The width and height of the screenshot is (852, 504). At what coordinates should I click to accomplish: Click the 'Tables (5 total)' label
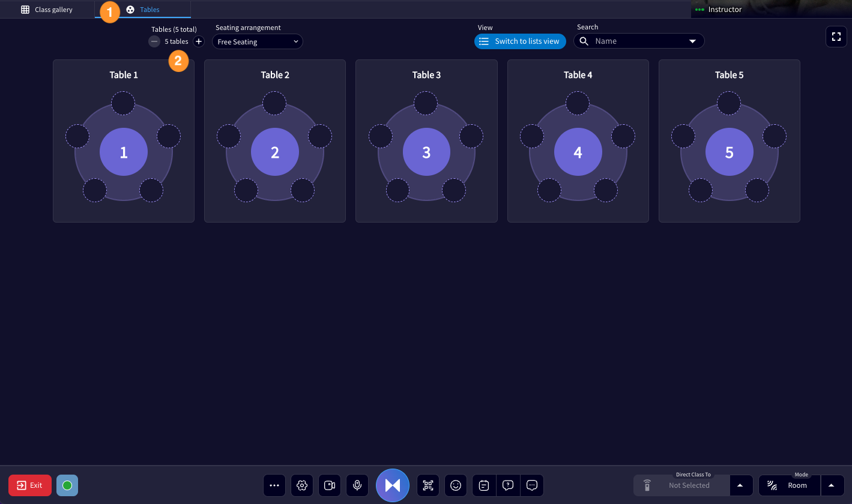pyautogui.click(x=174, y=29)
